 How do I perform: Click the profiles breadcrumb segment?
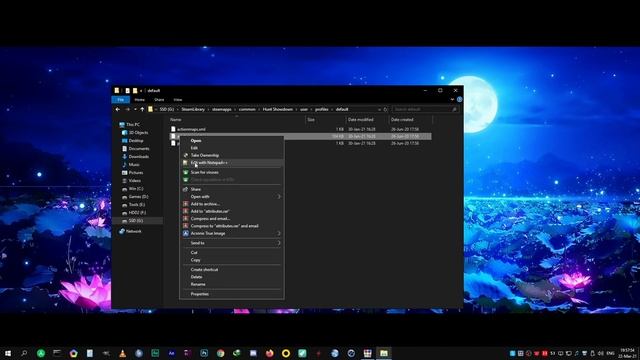coord(322,109)
